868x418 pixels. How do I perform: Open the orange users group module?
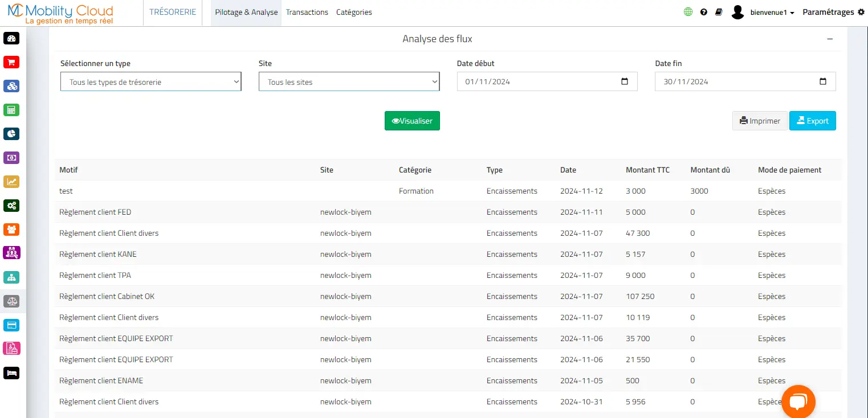click(11, 230)
